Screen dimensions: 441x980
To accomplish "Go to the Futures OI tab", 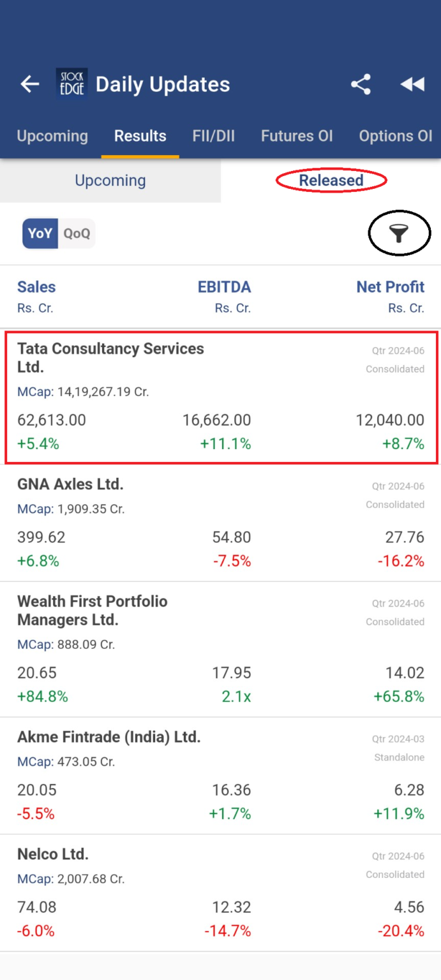I will 297,136.
